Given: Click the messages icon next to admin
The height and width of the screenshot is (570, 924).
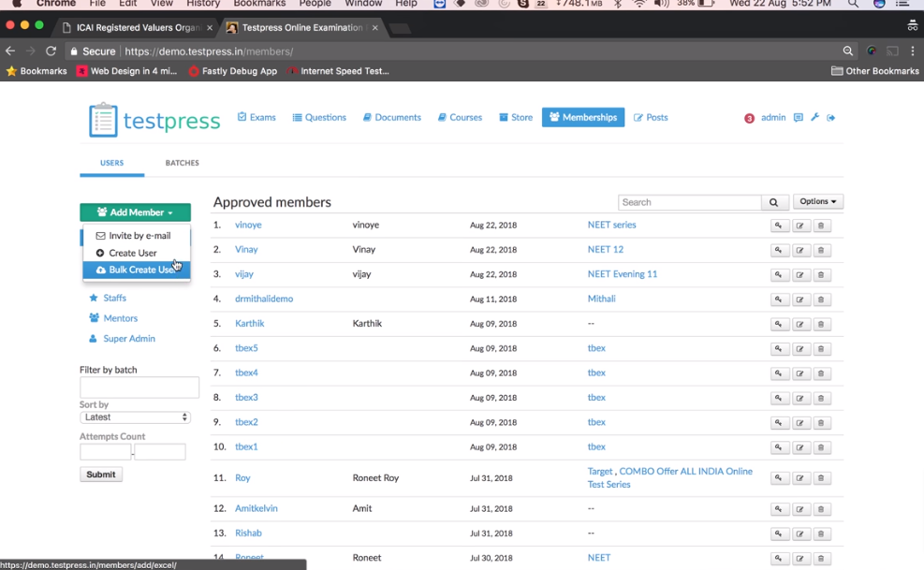Looking at the screenshot, I should (x=797, y=117).
